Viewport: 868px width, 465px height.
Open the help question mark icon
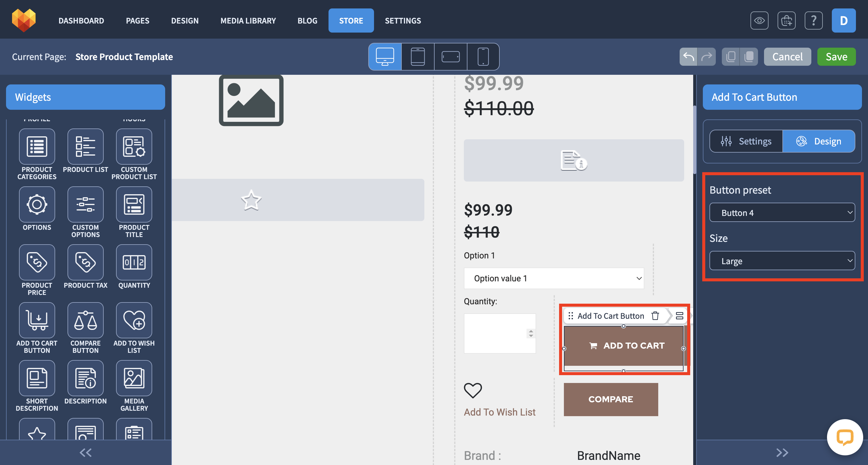click(813, 21)
